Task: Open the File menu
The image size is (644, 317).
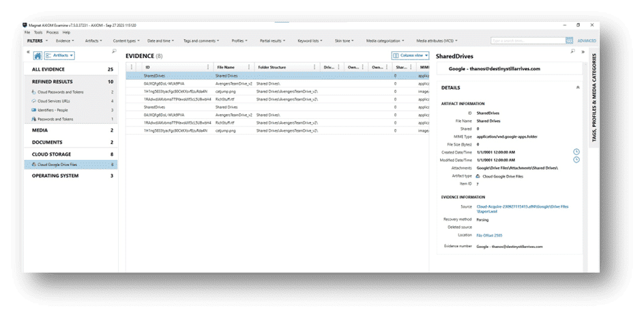Action: (27, 33)
